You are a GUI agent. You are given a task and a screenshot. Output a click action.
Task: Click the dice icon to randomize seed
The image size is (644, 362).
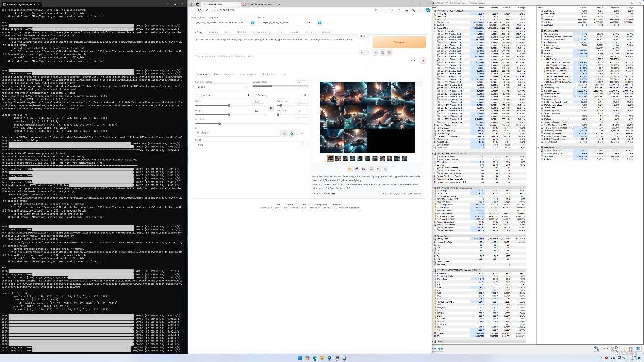285,133
